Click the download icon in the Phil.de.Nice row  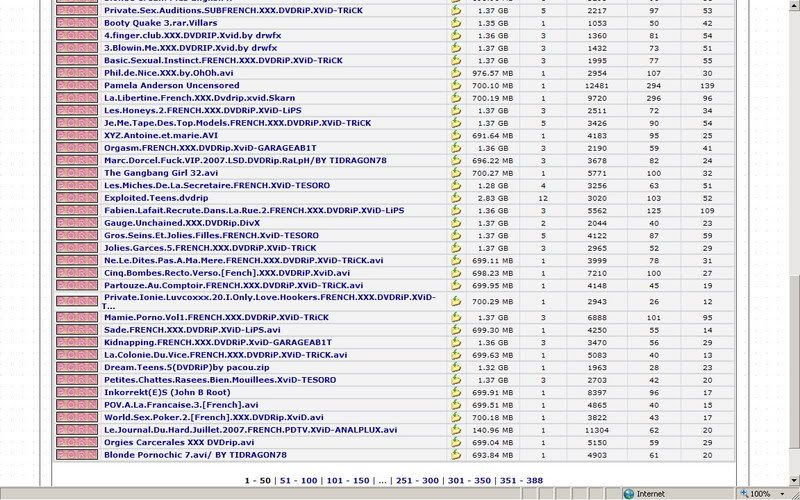(456, 73)
